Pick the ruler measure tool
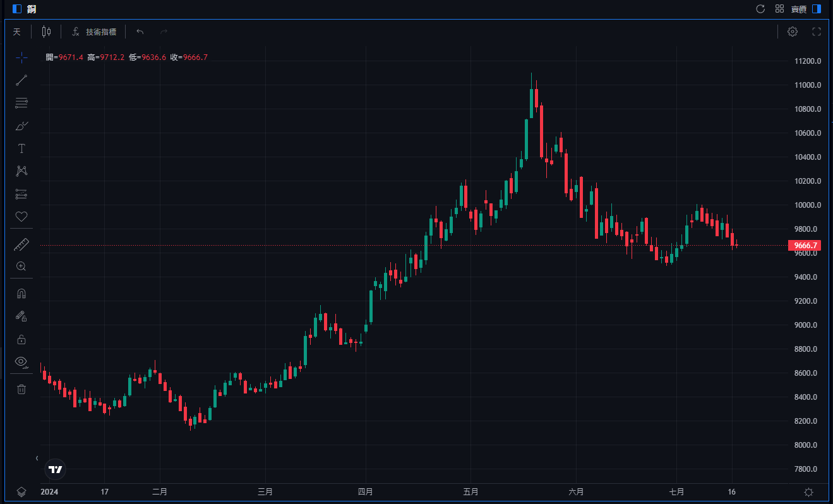The height and width of the screenshot is (504, 833). 21,244
